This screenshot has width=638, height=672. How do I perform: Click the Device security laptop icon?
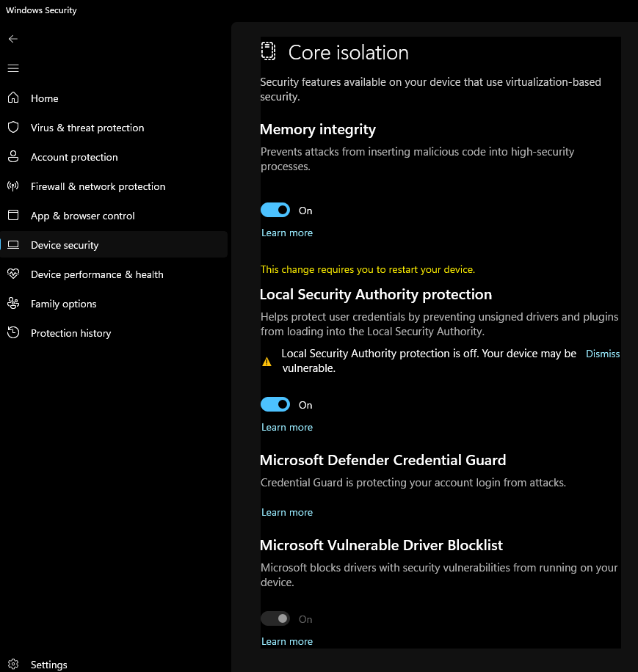(x=13, y=245)
